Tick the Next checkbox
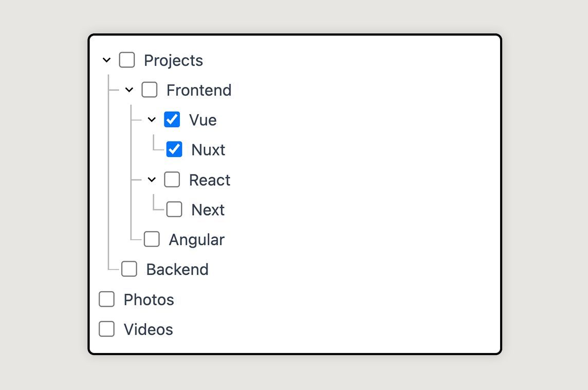The width and height of the screenshot is (588, 390). tap(174, 209)
